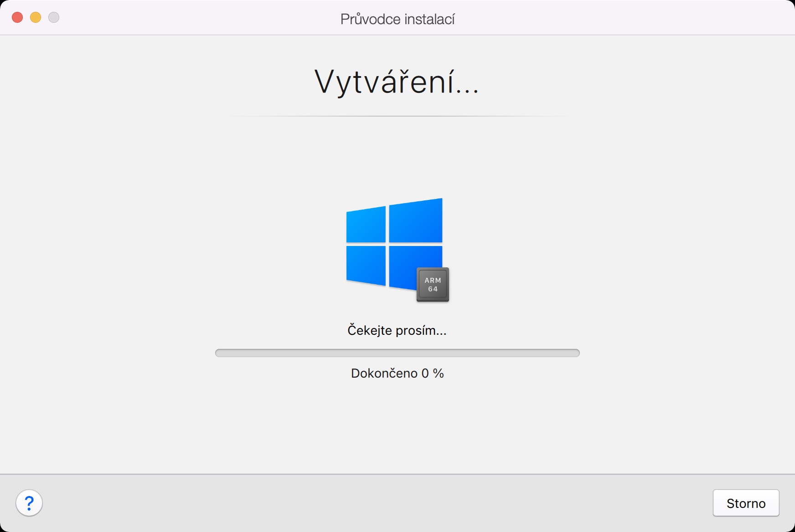The image size is (795, 532).
Task: Click the installation progress bar
Action: pos(397,353)
